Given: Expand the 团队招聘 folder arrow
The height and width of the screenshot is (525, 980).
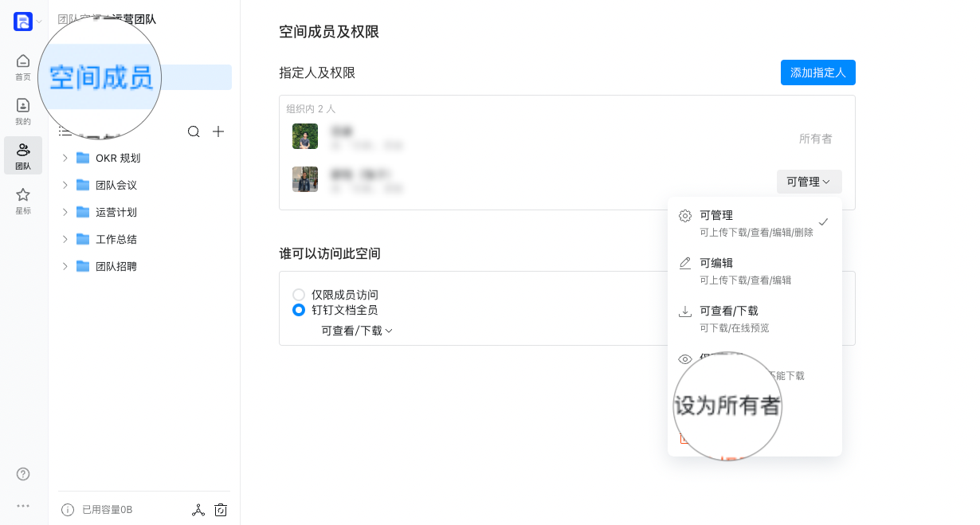Looking at the screenshot, I should click(x=65, y=266).
